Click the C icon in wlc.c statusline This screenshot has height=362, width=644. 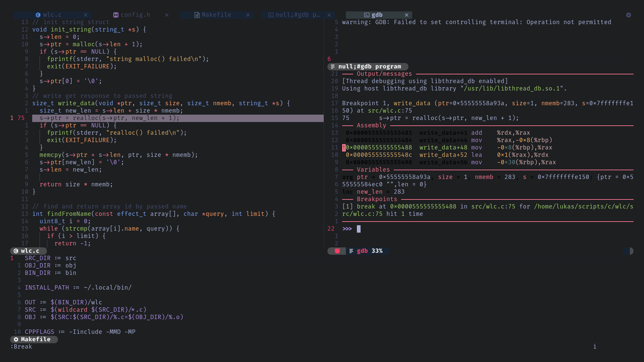tap(16, 251)
